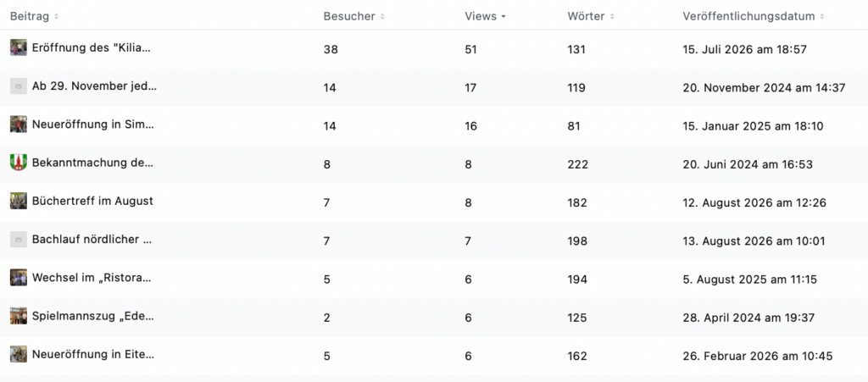Click the Neueröffnung in Eite… post thumbnail
The width and height of the screenshot is (868, 382).
pos(19,354)
